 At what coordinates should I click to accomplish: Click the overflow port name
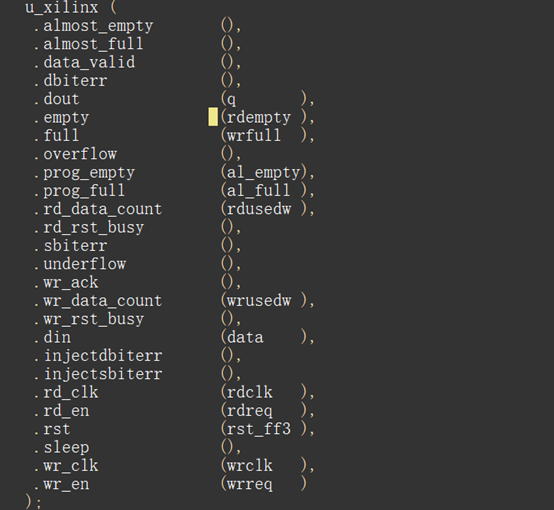click(x=80, y=154)
